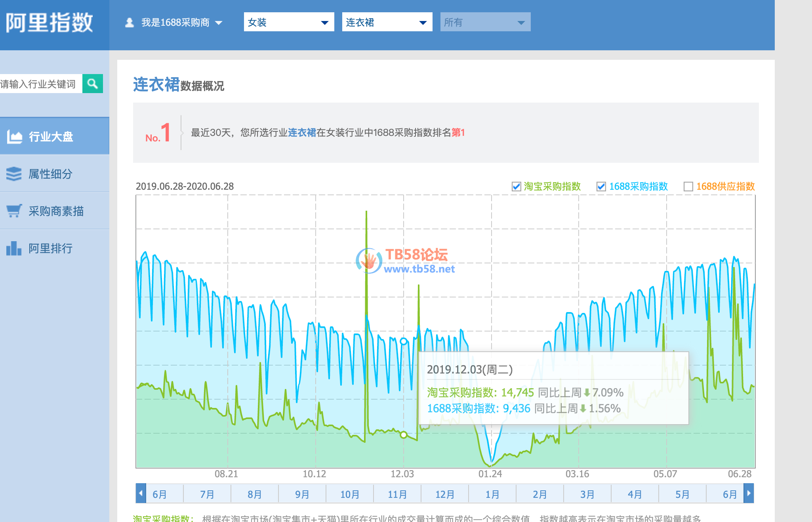Click the 第1 ranking text

[x=458, y=133]
